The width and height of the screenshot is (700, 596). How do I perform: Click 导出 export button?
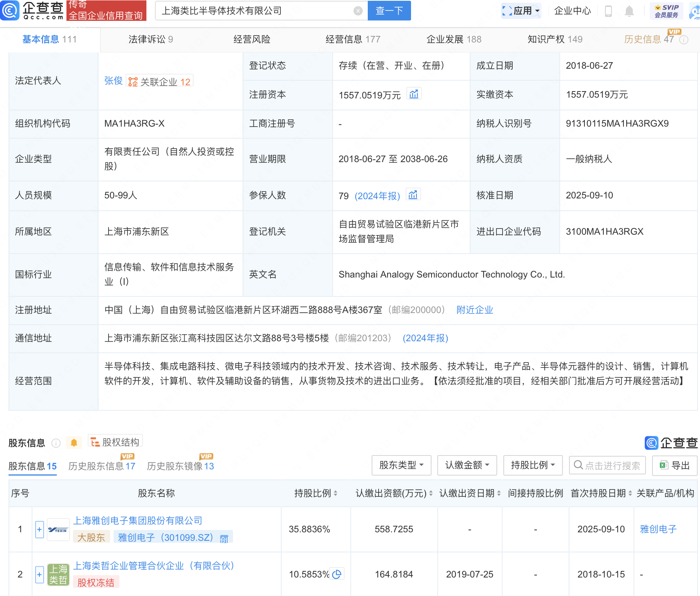click(675, 465)
